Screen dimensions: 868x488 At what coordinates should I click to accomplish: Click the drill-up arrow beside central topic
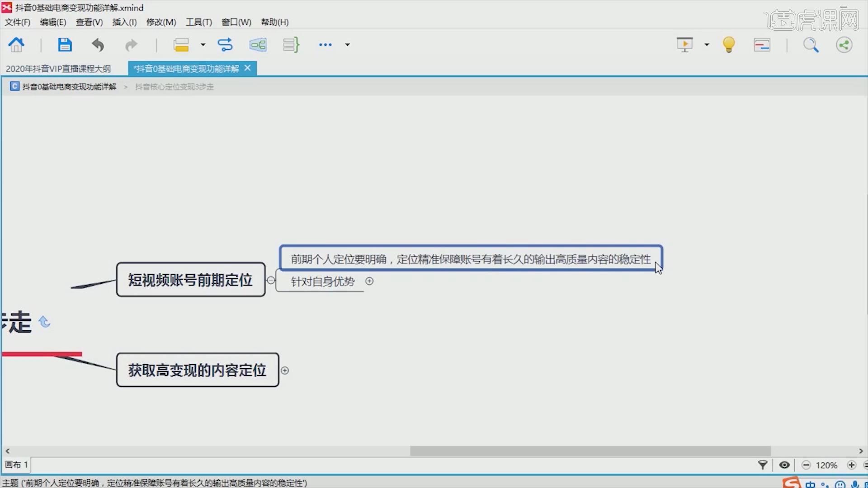coord(44,322)
